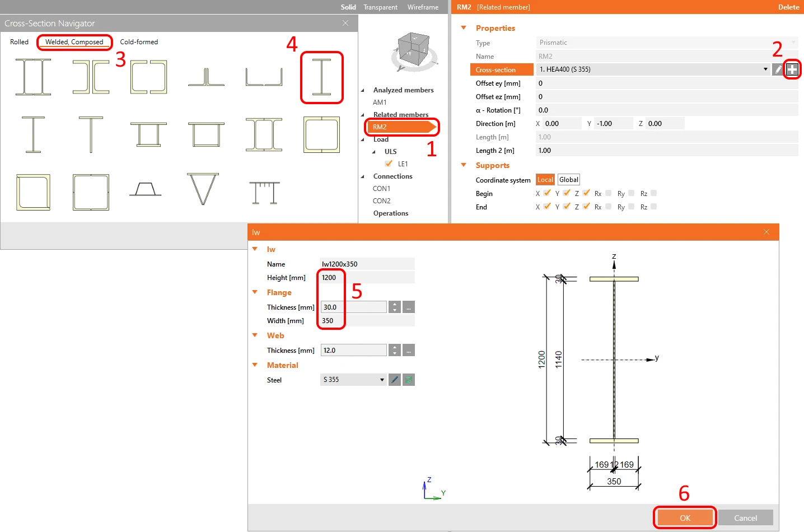This screenshot has height=532, width=804.
Task: Enable Rx restraint at Begin support
Action: pos(609,193)
